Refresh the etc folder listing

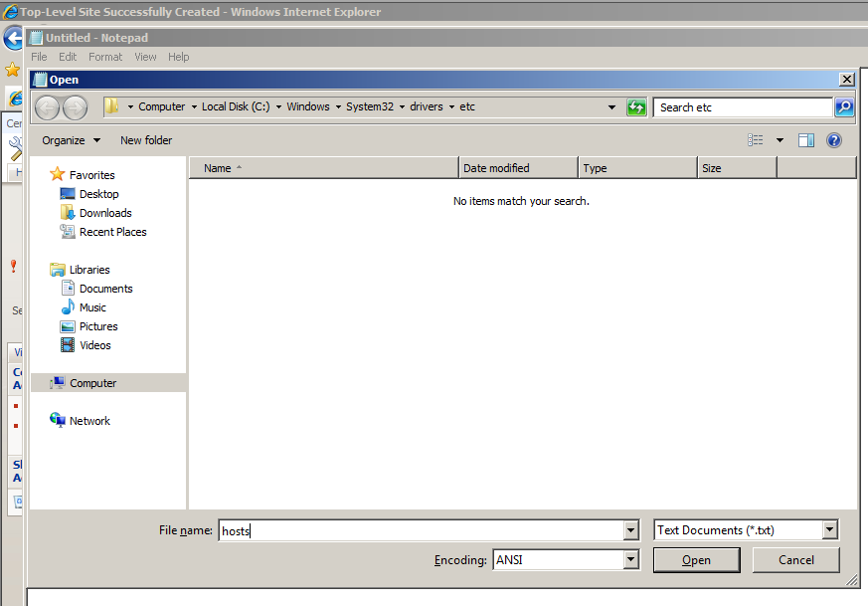[x=636, y=106]
